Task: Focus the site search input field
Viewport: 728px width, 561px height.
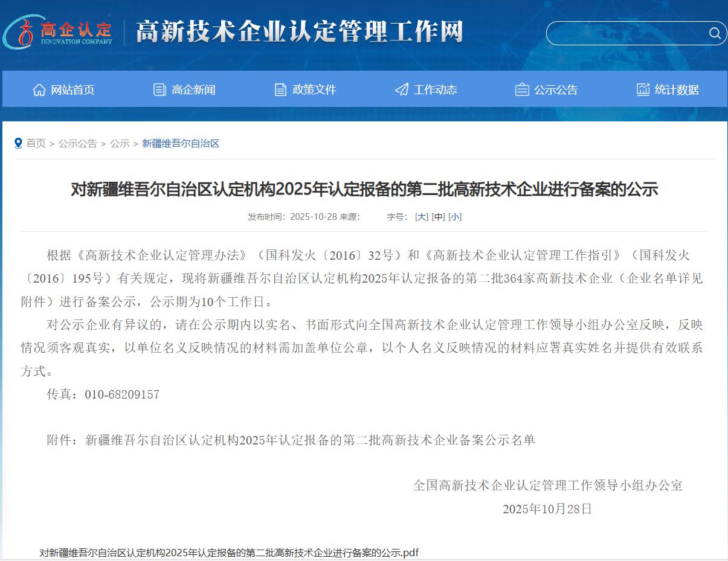Action: (x=625, y=33)
